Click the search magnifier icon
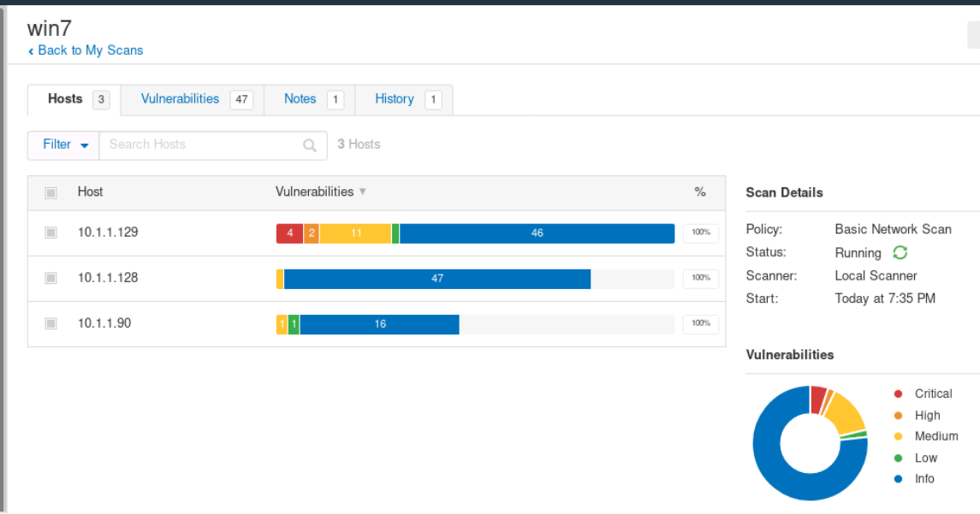Image resolution: width=980 pixels, height=514 pixels. [309, 145]
